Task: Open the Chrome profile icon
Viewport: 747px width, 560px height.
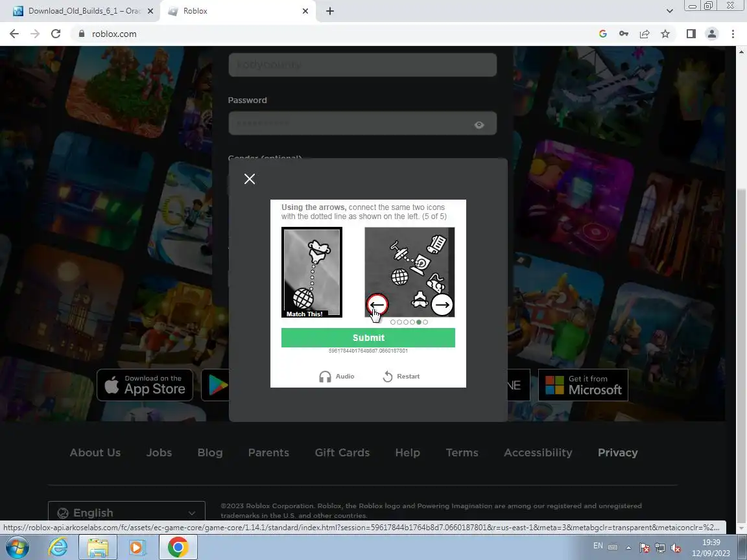Action: click(x=712, y=33)
